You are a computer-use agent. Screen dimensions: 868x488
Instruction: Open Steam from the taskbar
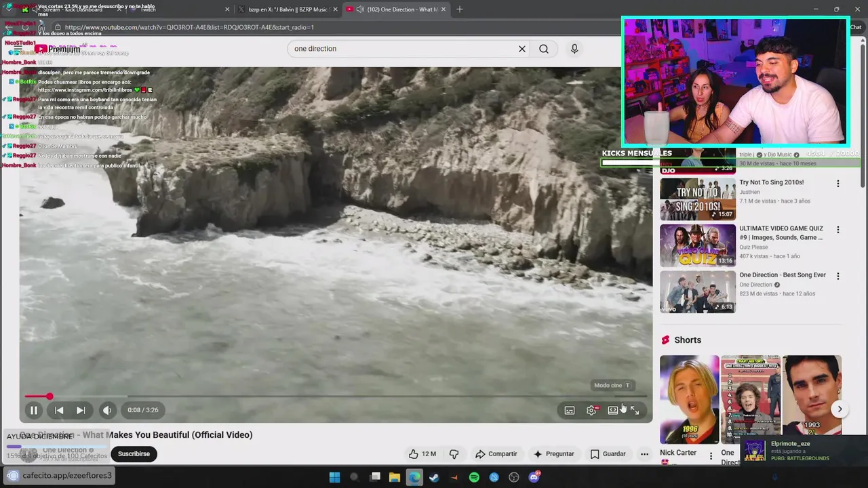pyautogui.click(x=434, y=477)
